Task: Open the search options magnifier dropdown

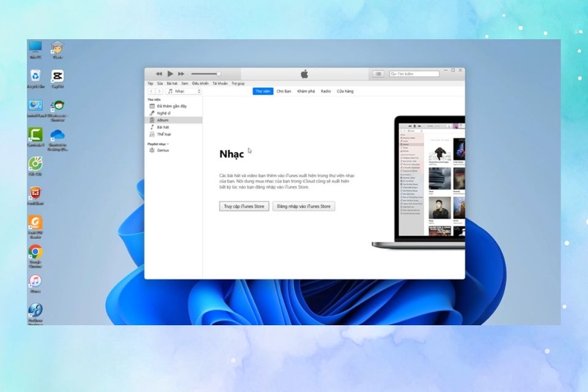Action: 393,74
